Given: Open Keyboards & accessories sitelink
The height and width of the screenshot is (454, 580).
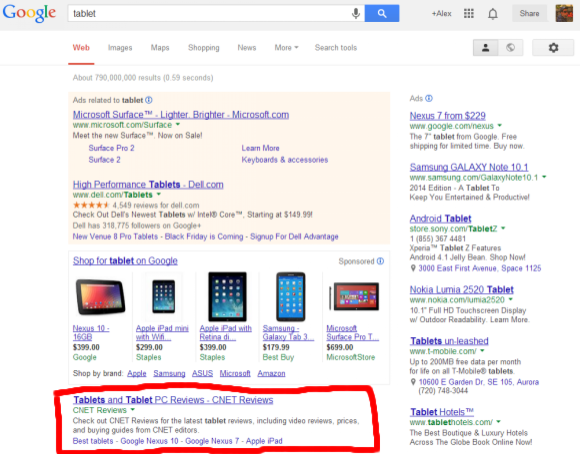Looking at the screenshot, I should 285,160.
